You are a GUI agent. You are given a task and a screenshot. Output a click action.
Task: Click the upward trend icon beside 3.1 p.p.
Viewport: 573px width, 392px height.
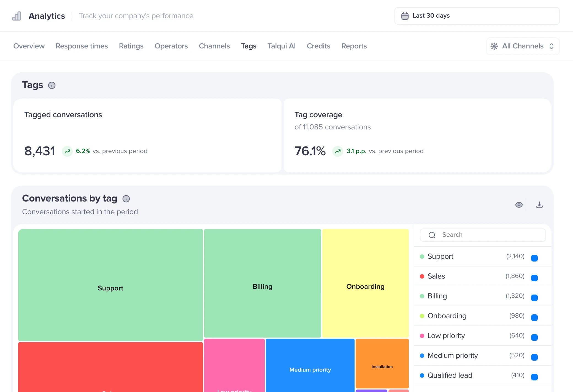pyautogui.click(x=338, y=151)
